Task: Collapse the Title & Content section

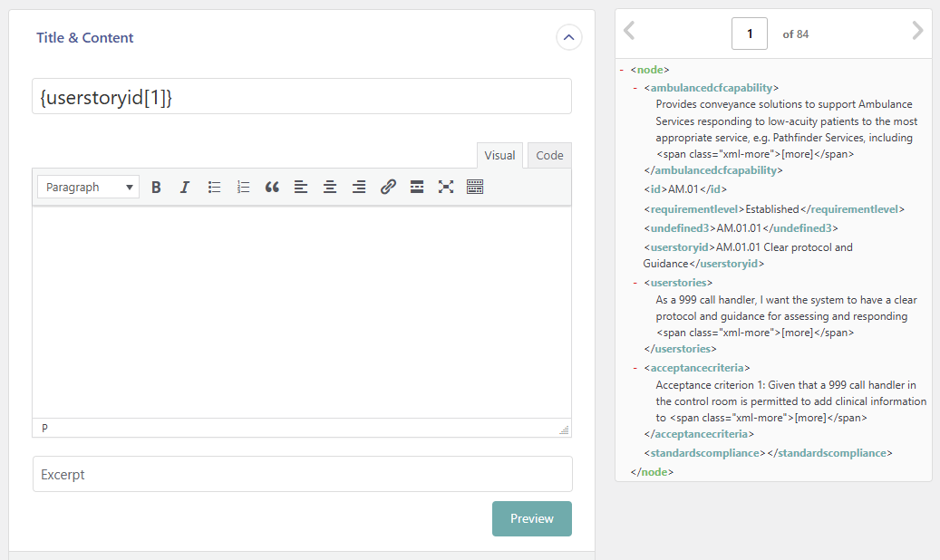Action: 568,37
